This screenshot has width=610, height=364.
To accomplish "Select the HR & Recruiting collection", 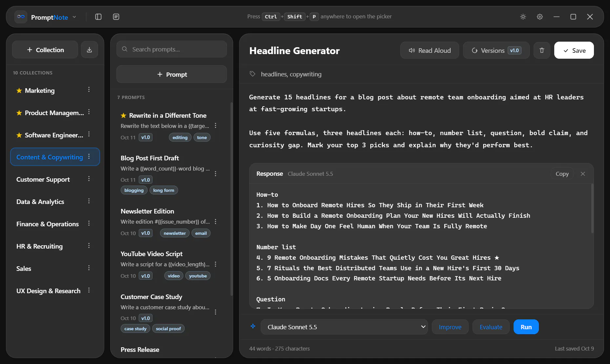I will pyautogui.click(x=55, y=246).
